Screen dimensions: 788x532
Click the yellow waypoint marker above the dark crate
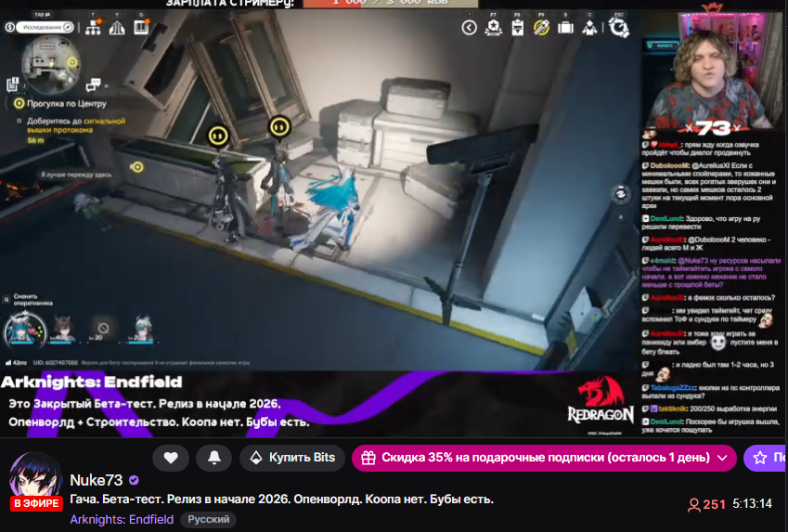coord(136,167)
